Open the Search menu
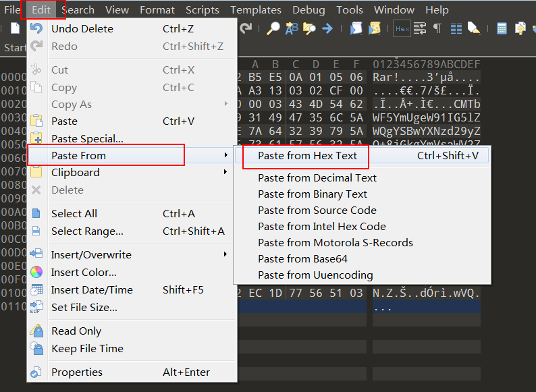 (x=78, y=10)
